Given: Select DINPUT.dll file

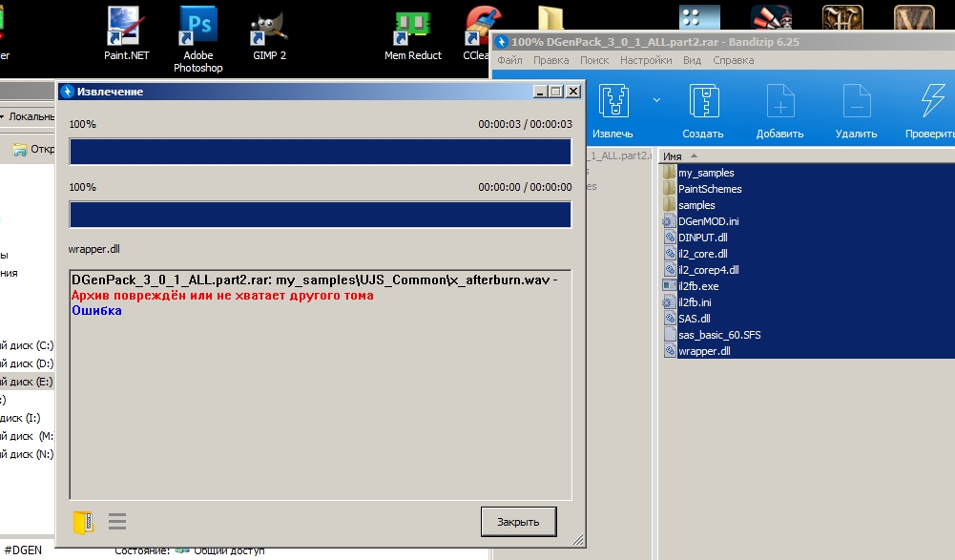Looking at the screenshot, I should [x=702, y=238].
